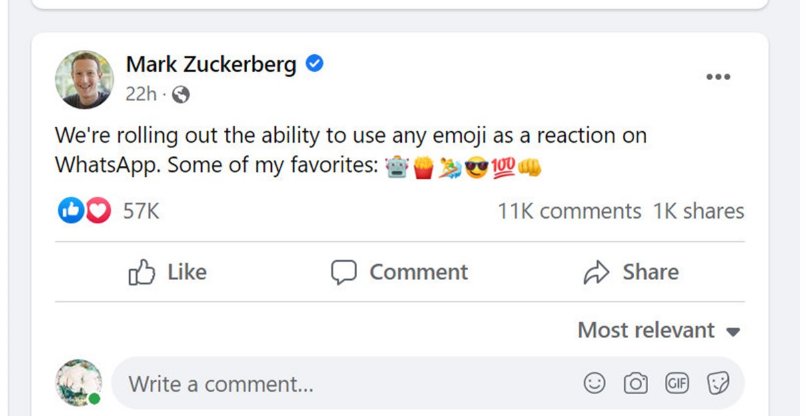Screen dimensions: 806x416
Task: Open the 11K comments list
Action: [569, 211]
